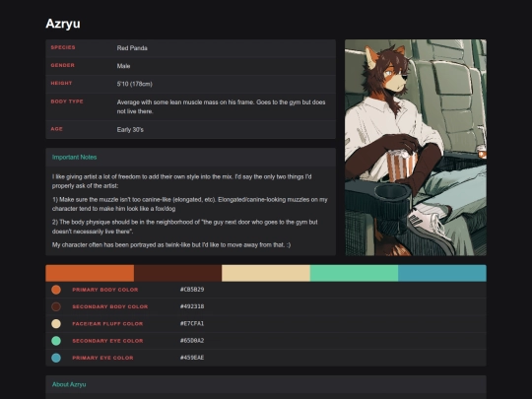This screenshot has width=532, height=399.
Task: Click the Secondary Eye Color label
Action: (x=107, y=341)
